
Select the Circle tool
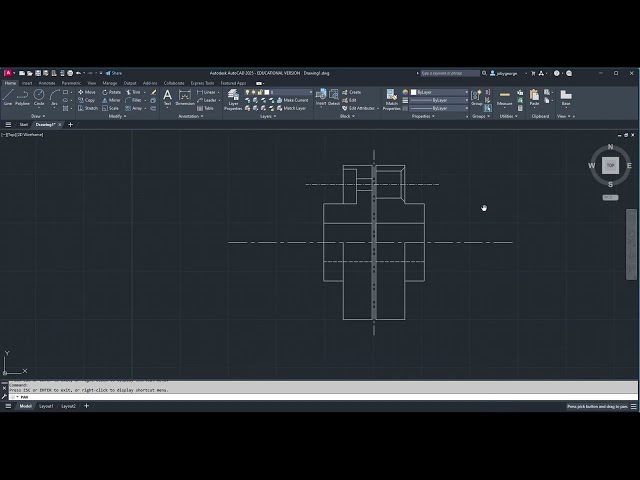[39, 97]
